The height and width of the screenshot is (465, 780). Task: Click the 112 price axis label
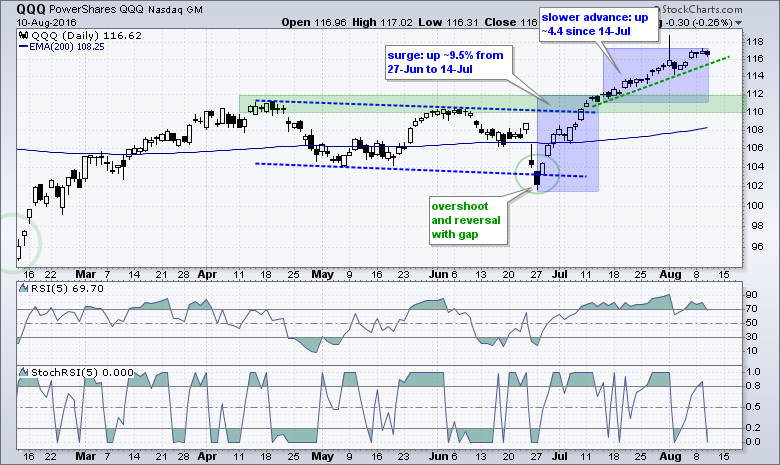coord(756,93)
